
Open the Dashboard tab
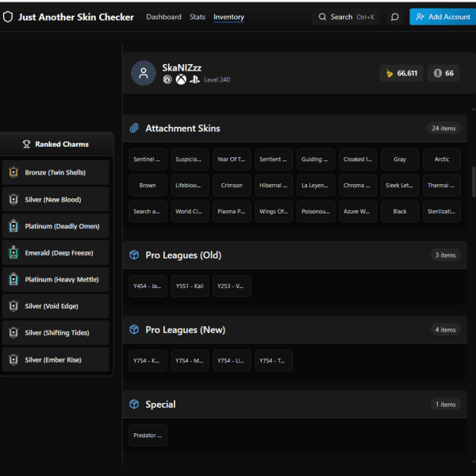click(163, 17)
